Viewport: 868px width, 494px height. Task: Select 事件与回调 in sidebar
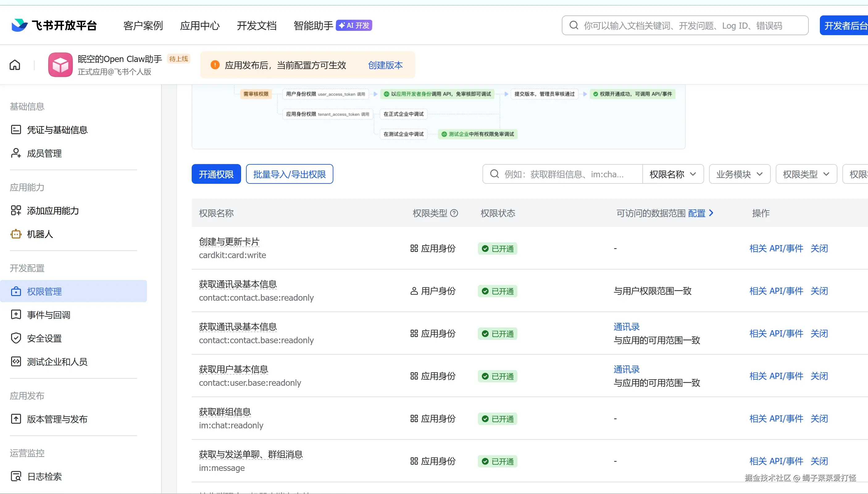pos(48,315)
